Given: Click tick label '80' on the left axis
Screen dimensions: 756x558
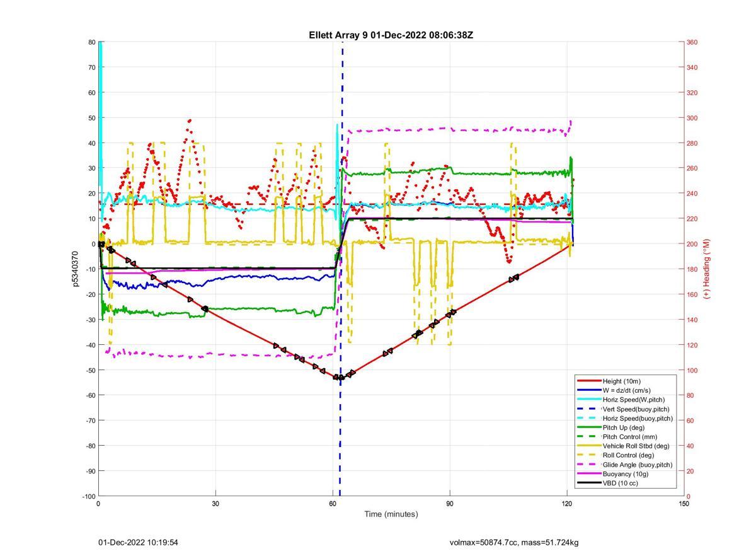Looking at the screenshot, I should pyautogui.click(x=91, y=42).
